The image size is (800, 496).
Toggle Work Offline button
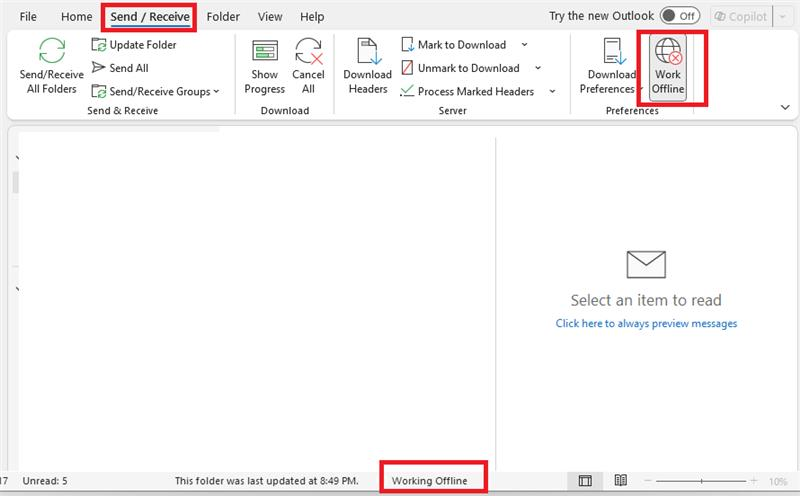668,67
